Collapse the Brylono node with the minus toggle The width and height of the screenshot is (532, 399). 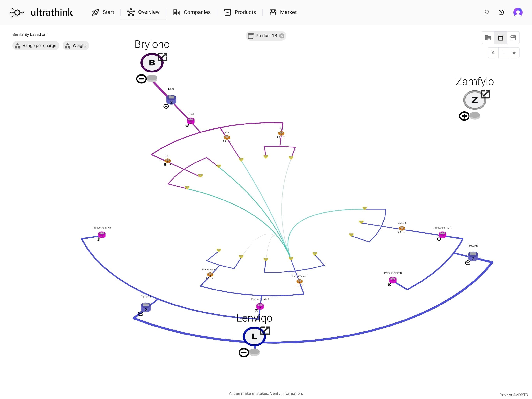pos(141,79)
